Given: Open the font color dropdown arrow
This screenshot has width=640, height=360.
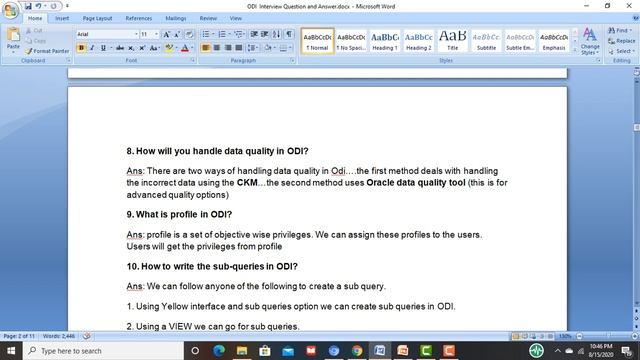Looking at the screenshot, I should (x=192, y=48).
